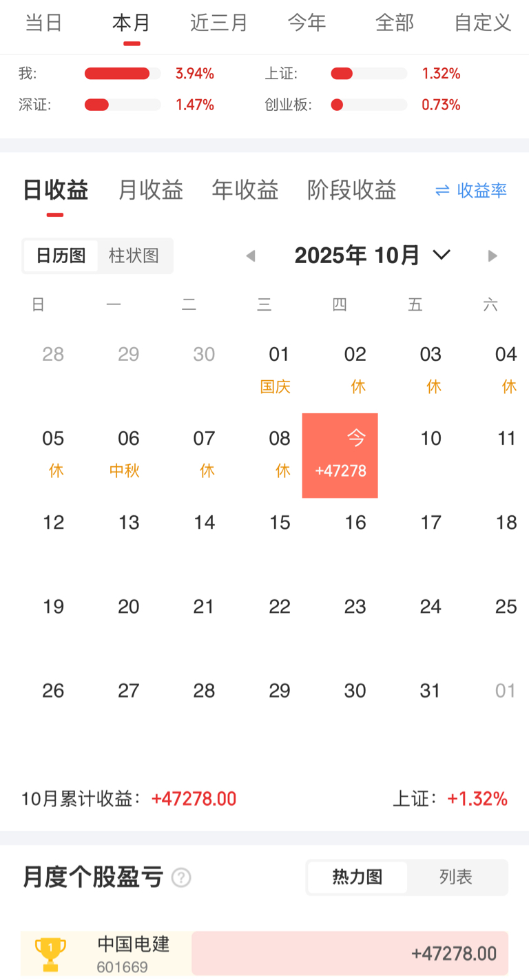The image size is (529, 980).
Task: Select 热力图 heatmap view toggle
Action: tap(357, 877)
